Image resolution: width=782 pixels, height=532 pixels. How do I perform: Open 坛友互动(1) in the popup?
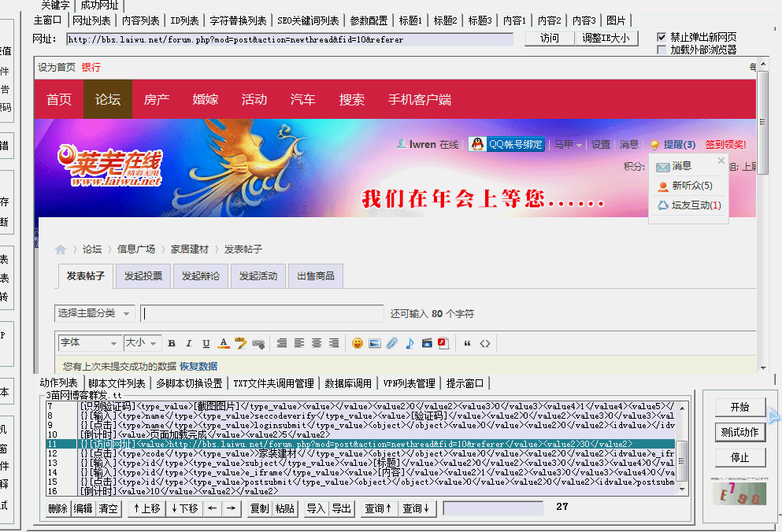(x=696, y=205)
